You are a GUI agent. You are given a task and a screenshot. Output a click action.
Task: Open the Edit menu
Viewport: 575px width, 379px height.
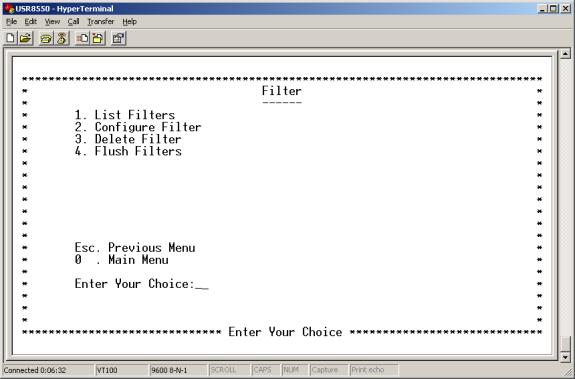[x=30, y=22]
